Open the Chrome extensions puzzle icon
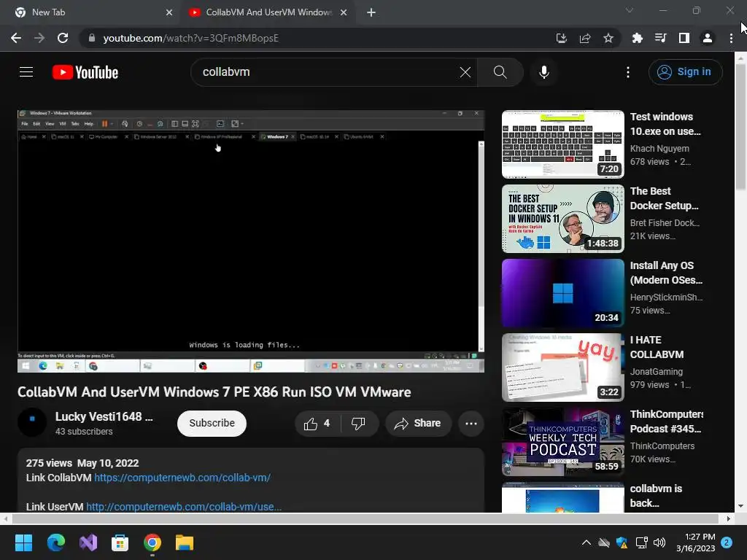Viewport: 747px width, 560px height. pyautogui.click(x=637, y=38)
